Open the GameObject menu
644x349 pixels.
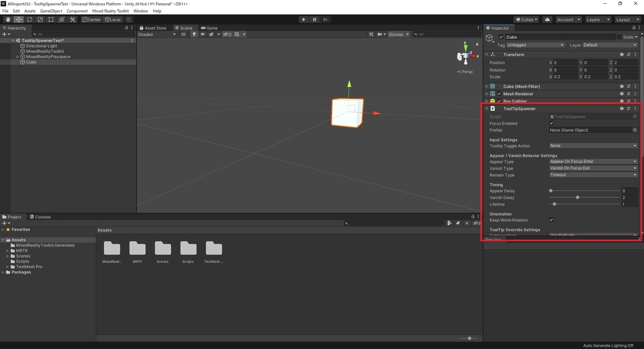51,11
